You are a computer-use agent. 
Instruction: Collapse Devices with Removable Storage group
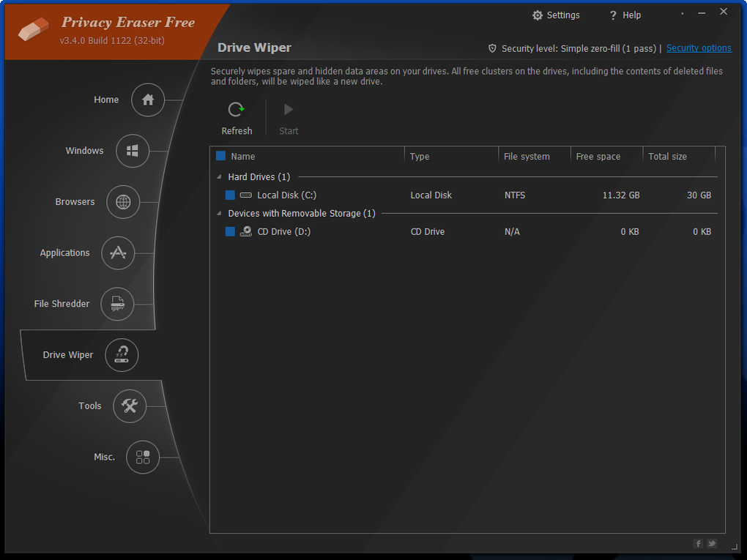(219, 213)
